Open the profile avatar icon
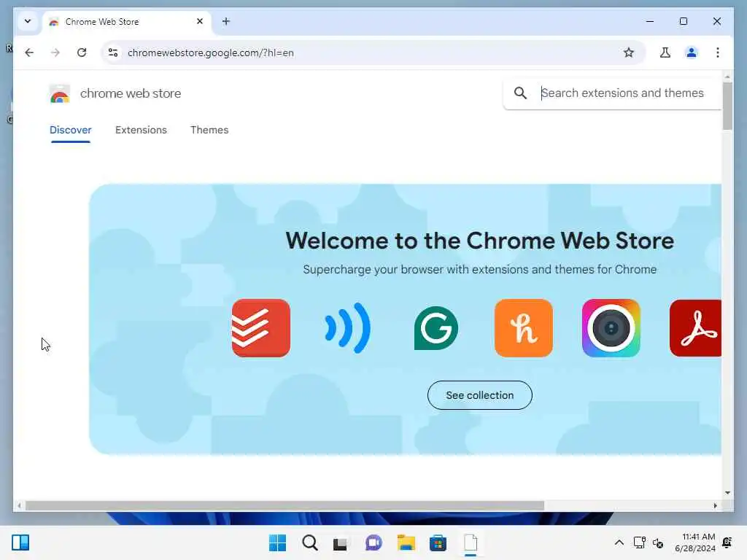Screen dimensions: 747x560 pos(692,52)
